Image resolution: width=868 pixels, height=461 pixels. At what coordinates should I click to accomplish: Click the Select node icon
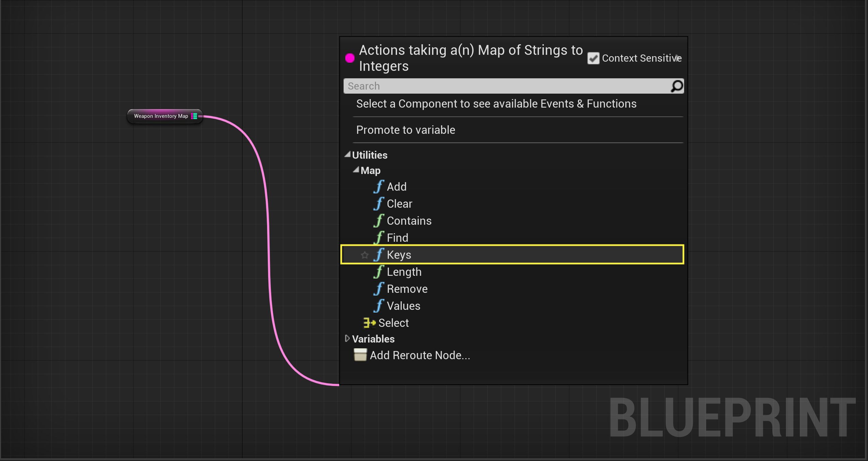tap(369, 323)
